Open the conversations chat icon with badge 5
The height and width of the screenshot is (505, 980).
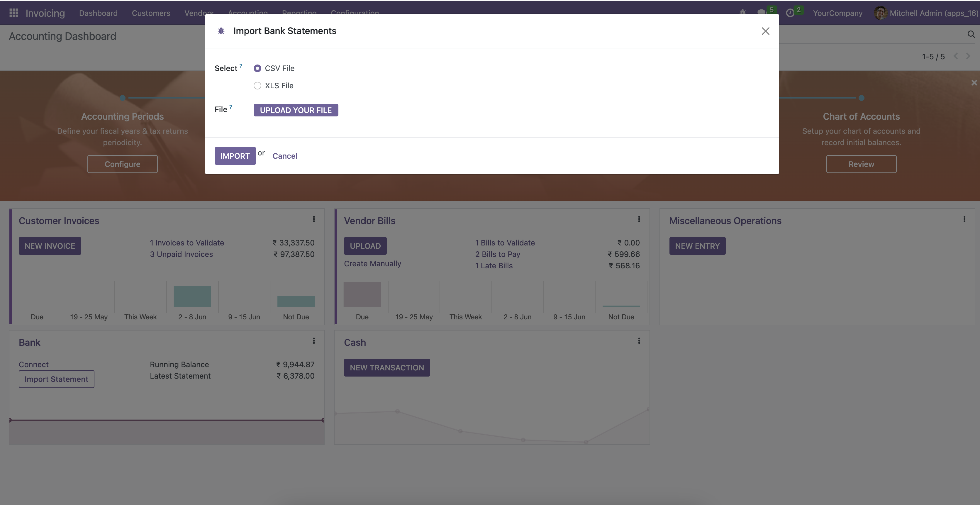click(x=761, y=13)
